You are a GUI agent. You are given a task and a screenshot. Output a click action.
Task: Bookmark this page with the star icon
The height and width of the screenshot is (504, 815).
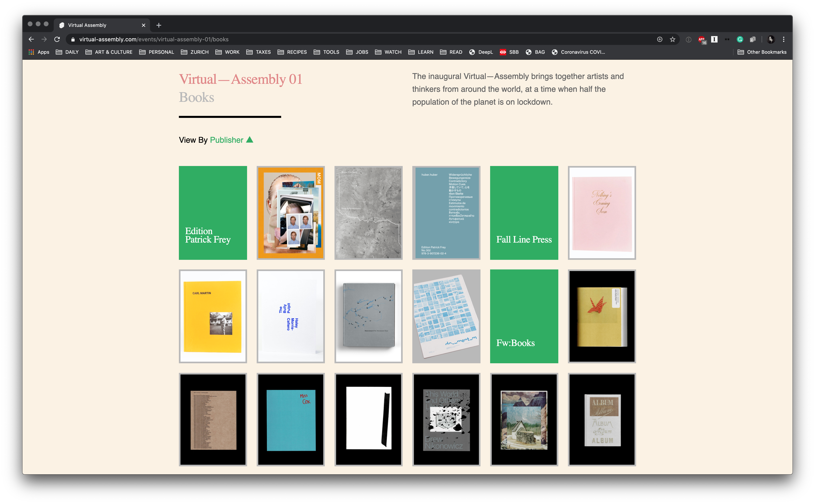click(x=672, y=39)
